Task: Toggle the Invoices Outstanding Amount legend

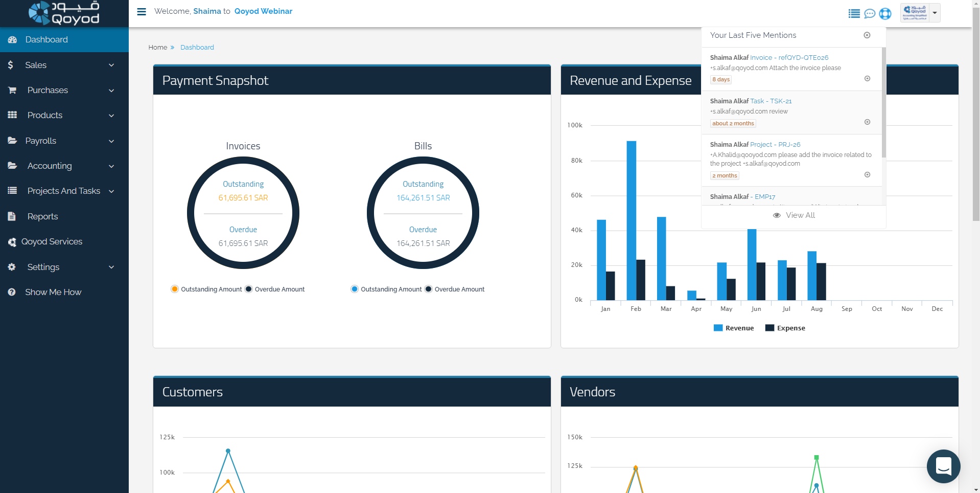Action: (175, 289)
